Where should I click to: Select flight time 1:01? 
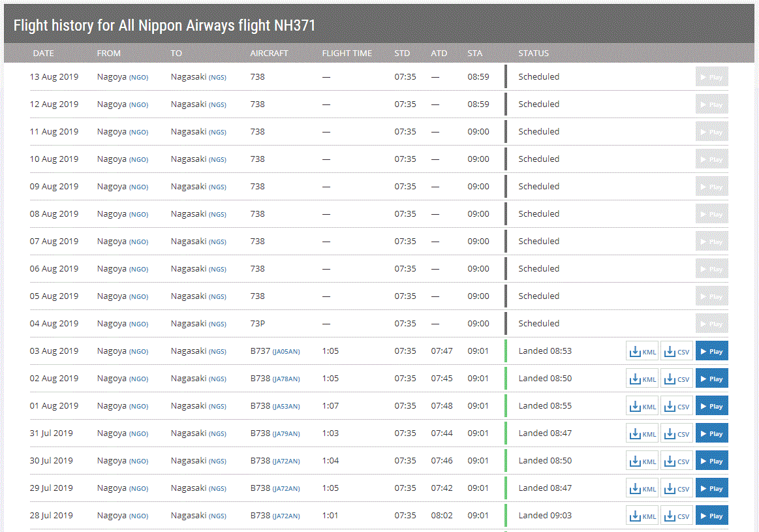pyautogui.click(x=330, y=516)
